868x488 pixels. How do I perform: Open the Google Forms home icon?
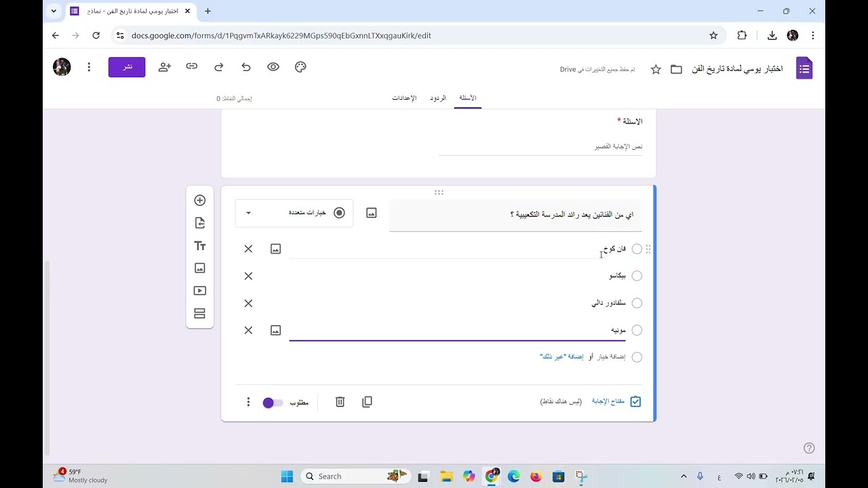coord(804,68)
